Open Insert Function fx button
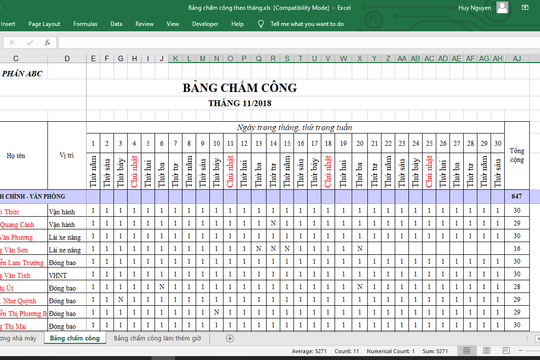The width and height of the screenshot is (540, 360). click(47, 43)
